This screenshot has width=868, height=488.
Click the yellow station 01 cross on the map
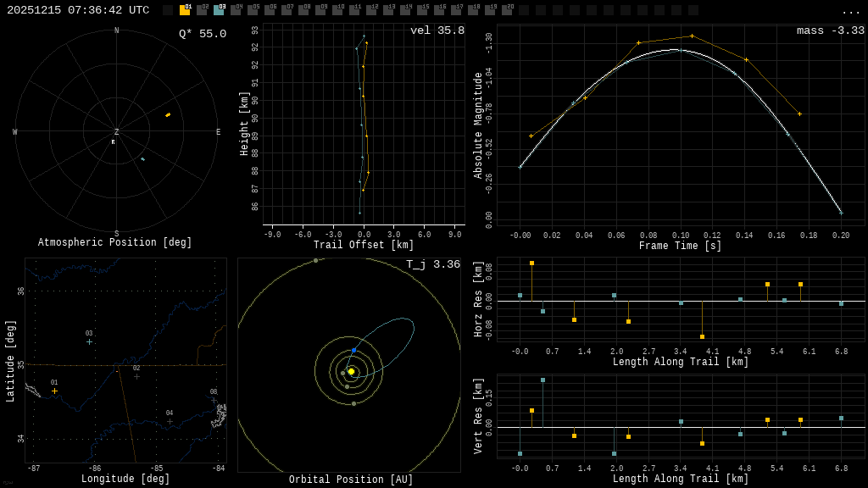pos(54,391)
